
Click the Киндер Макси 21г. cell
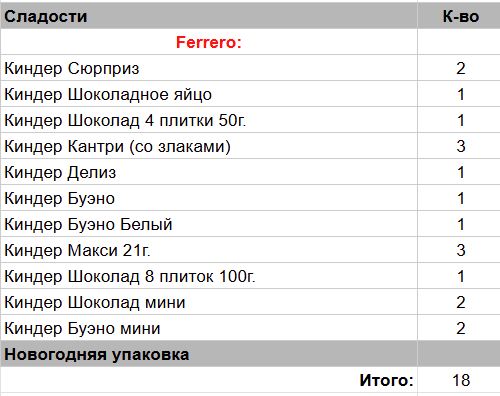tap(209, 250)
